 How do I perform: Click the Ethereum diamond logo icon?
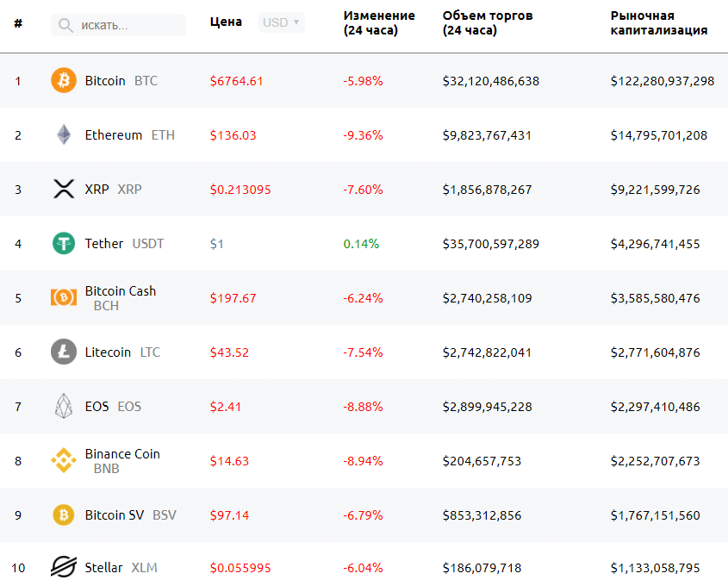click(x=64, y=135)
